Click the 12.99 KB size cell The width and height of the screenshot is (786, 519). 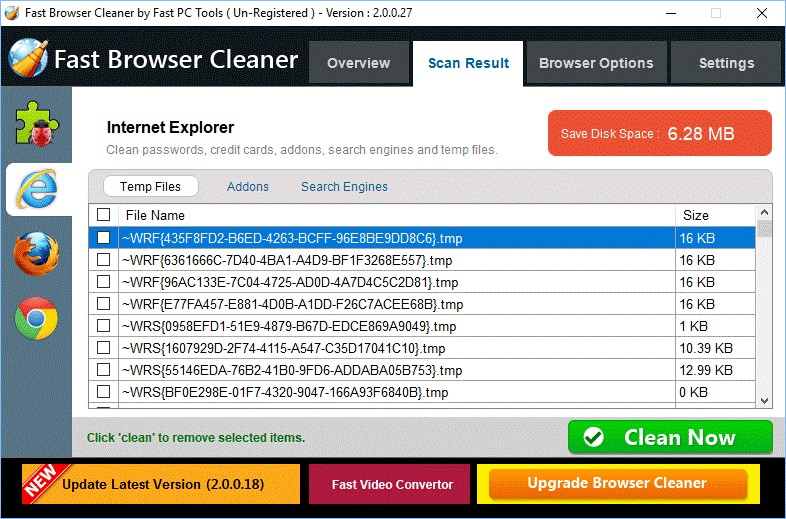(715, 370)
